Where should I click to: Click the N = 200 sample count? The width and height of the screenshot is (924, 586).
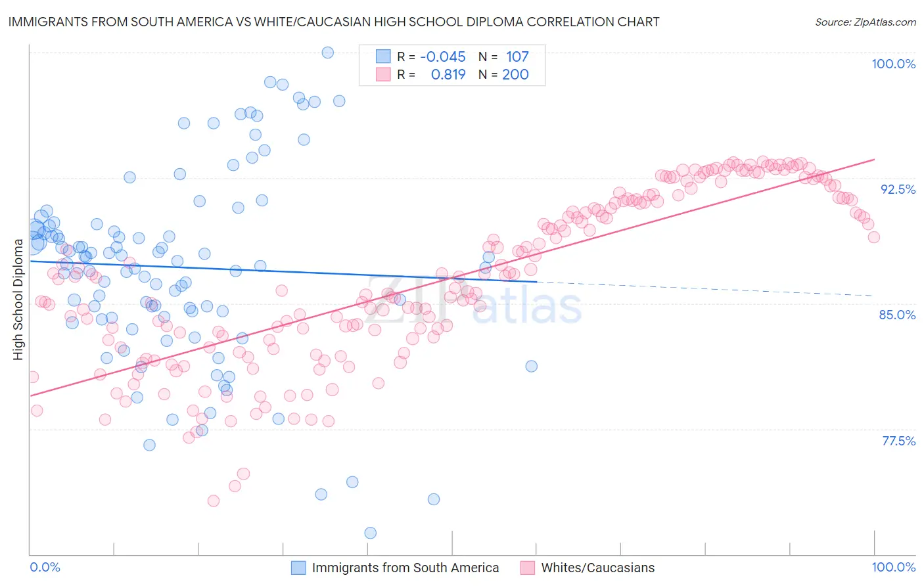(503, 74)
